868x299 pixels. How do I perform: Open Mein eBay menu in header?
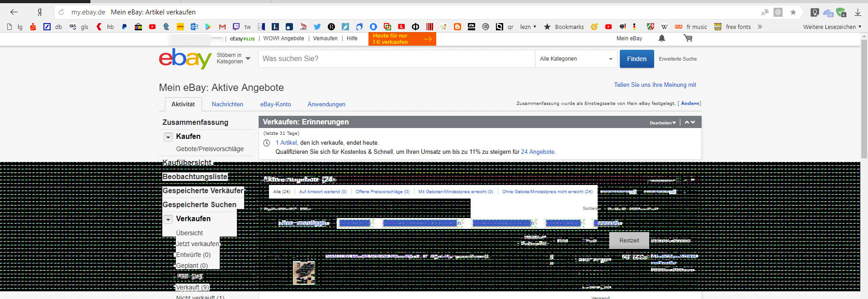[x=629, y=38]
